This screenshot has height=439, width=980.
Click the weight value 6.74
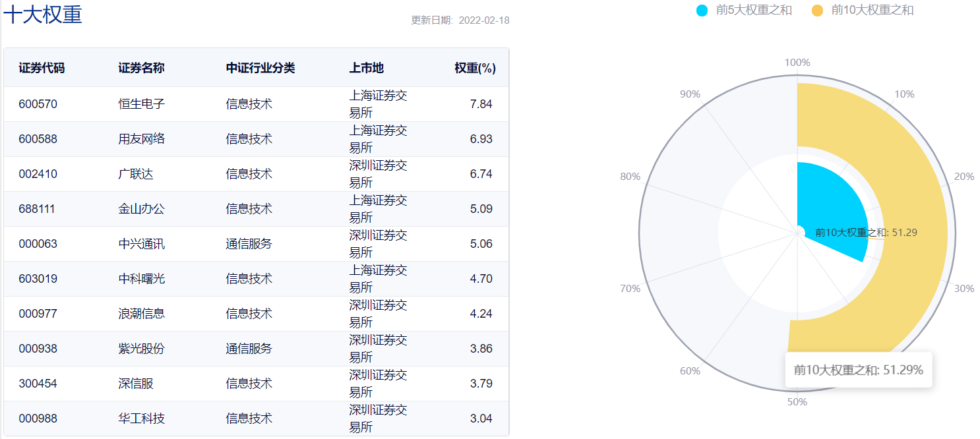point(481,174)
